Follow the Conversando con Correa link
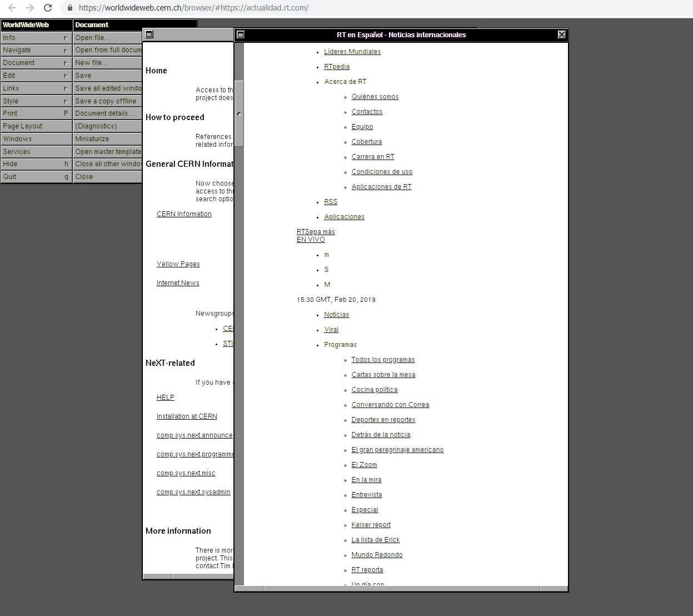This screenshot has height=616, width=693. (x=390, y=405)
